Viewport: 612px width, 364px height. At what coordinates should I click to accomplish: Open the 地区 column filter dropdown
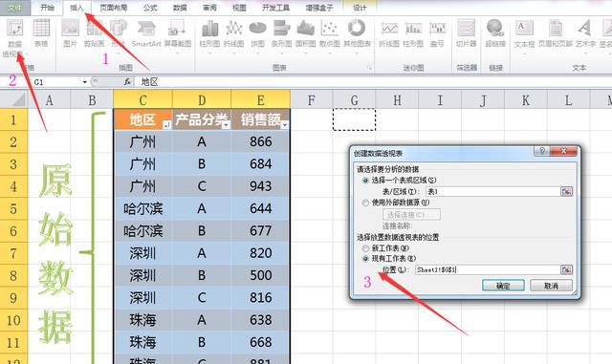[x=166, y=125]
